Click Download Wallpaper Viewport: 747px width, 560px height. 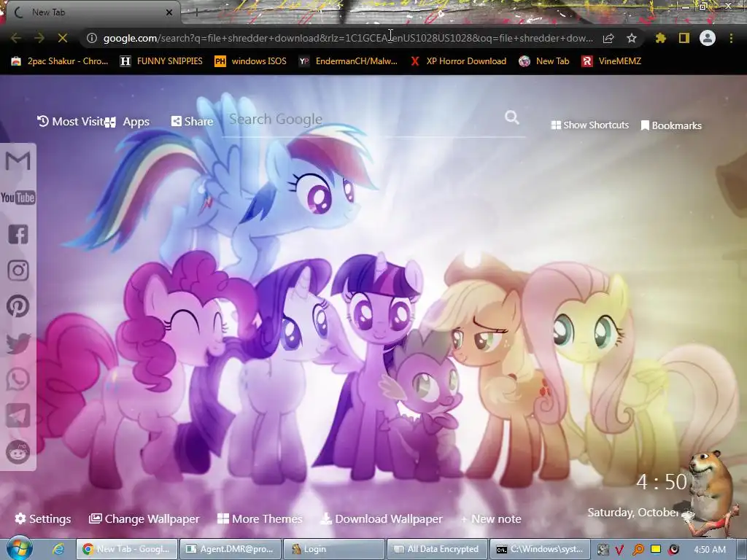[382, 518]
